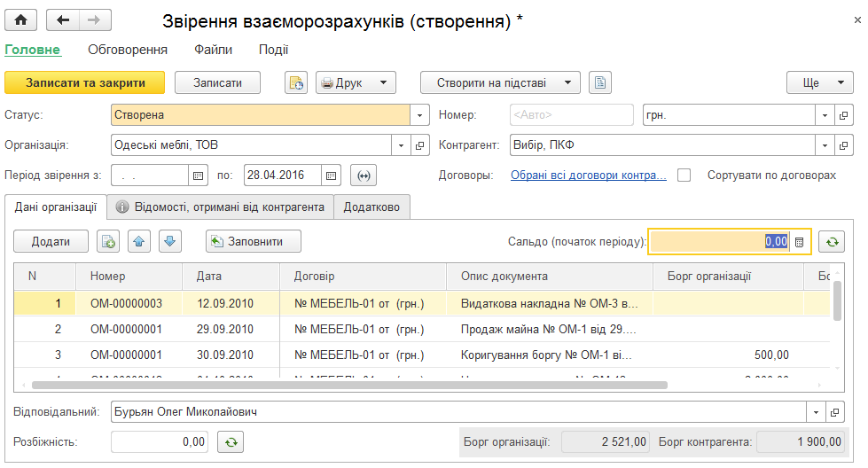Expand the Організація dropdown
The height and width of the screenshot is (468, 868).
(x=401, y=145)
